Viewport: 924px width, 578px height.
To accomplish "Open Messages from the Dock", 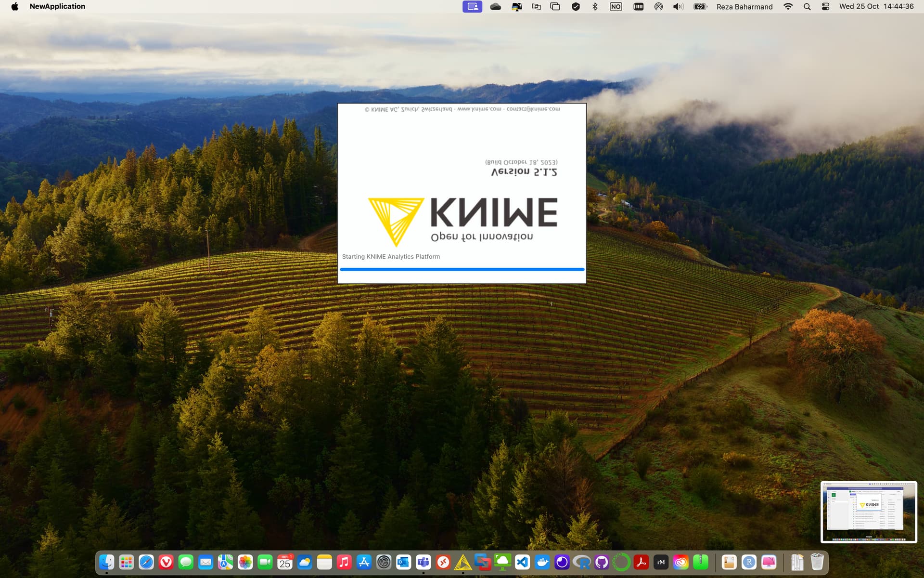I will coord(186,562).
